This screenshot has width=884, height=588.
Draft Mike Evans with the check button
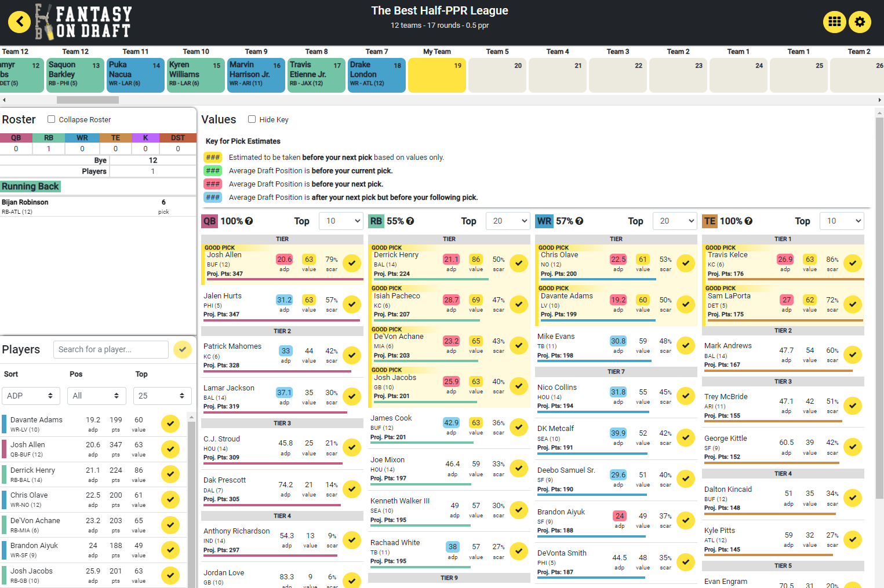(686, 345)
